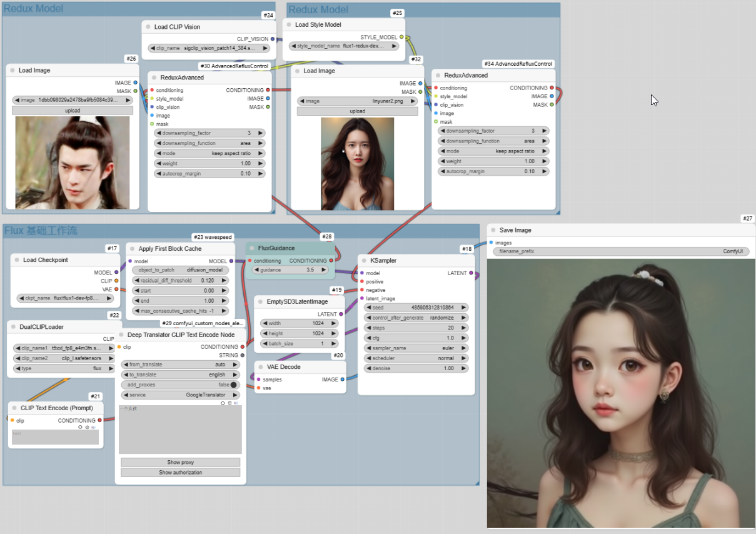Screen dimensions: 756x534
Task: Open the control_after_generate selector
Action: (416, 318)
